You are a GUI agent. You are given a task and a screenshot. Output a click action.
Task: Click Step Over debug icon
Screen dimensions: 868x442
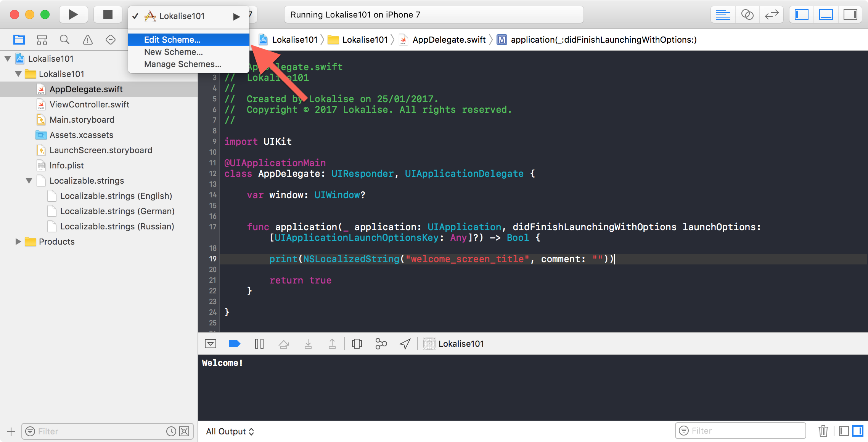[x=284, y=344]
